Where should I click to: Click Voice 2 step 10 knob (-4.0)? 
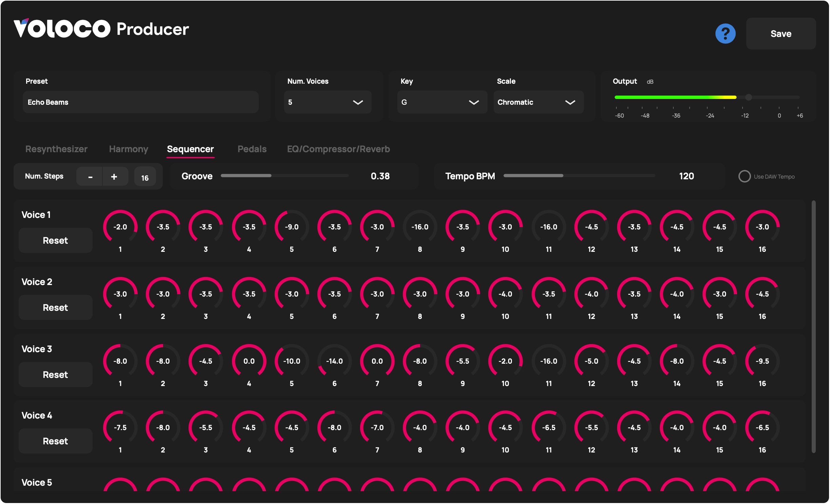[505, 294]
